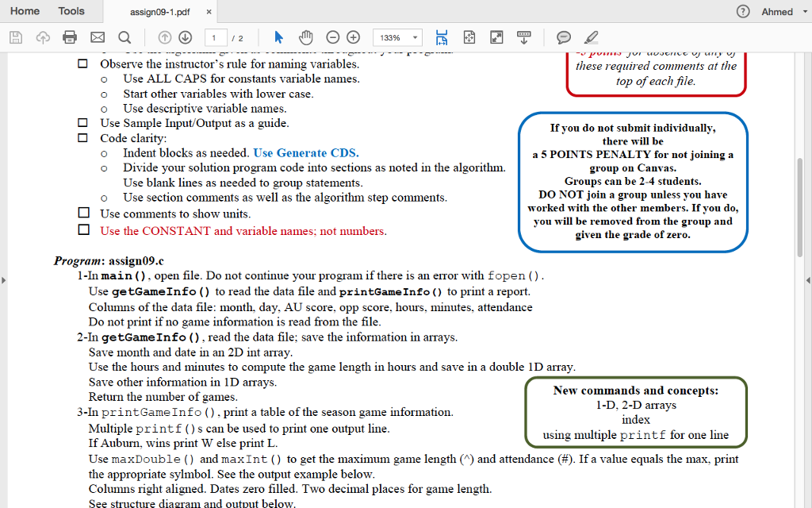
Task: Zoom in on the document
Action: coord(352,37)
